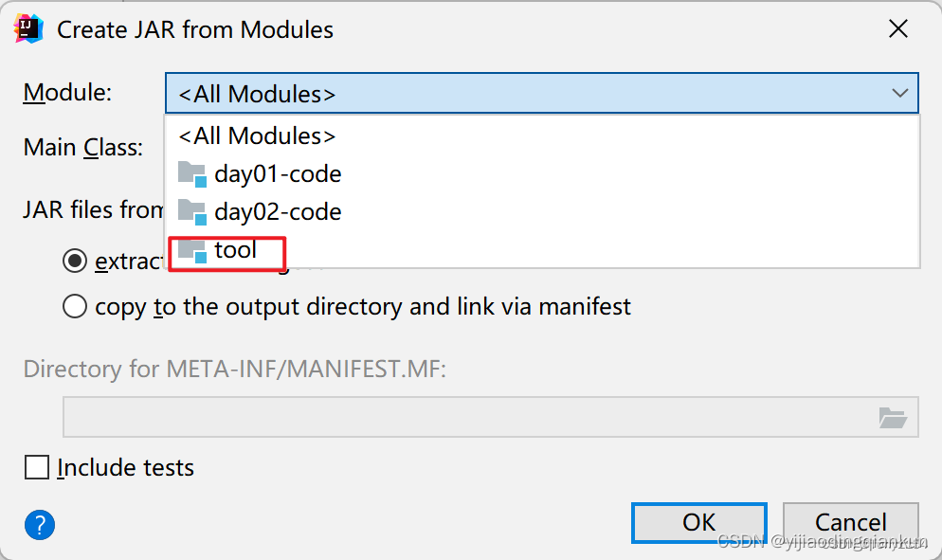Viewport: 942px width, 560px height.
Task: Collapse the Module dropdown arrow
Action: click(x=899, y=93)
